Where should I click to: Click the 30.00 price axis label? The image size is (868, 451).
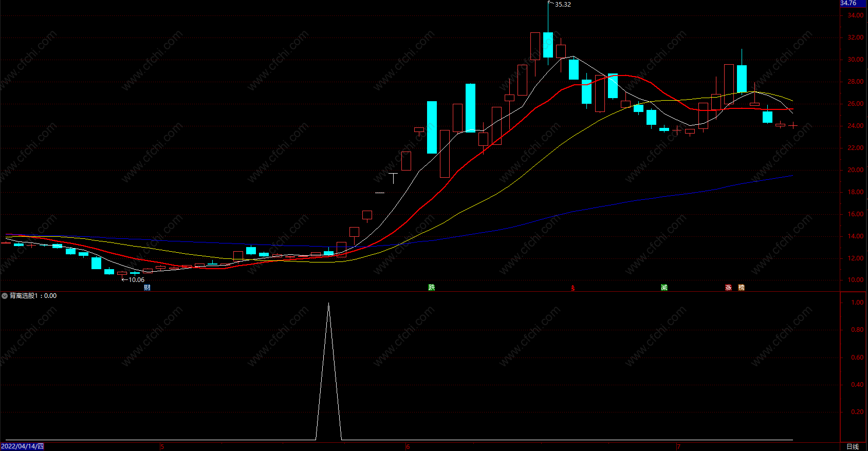[x=856, y=60]
